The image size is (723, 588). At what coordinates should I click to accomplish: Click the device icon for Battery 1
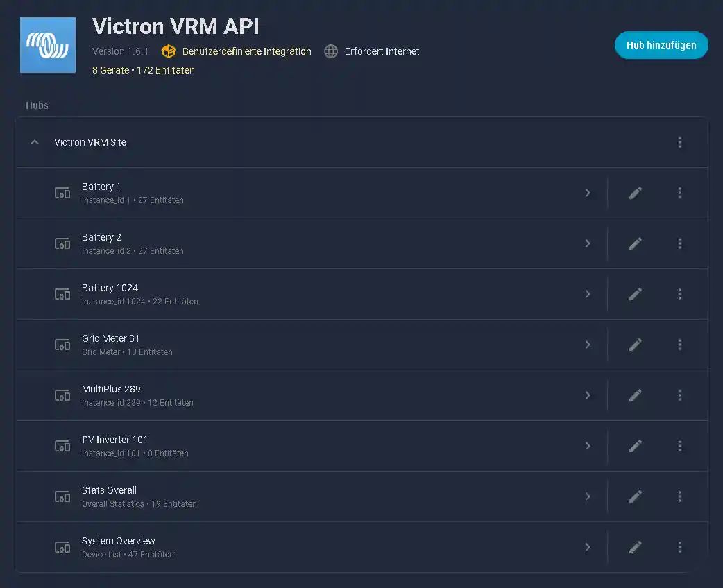pyautogui.click(x=62, y=193)
